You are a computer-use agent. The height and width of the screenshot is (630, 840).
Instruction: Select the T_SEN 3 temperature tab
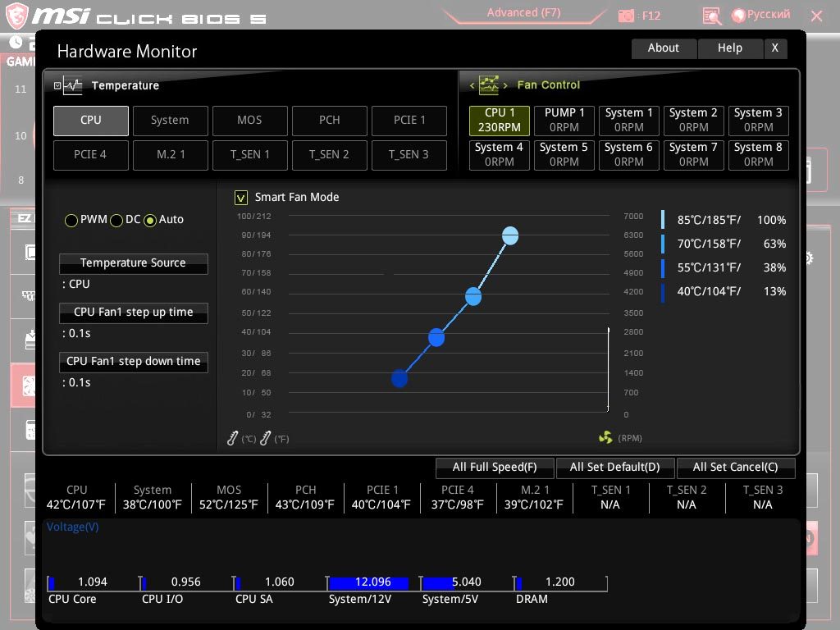pos(409,155)
